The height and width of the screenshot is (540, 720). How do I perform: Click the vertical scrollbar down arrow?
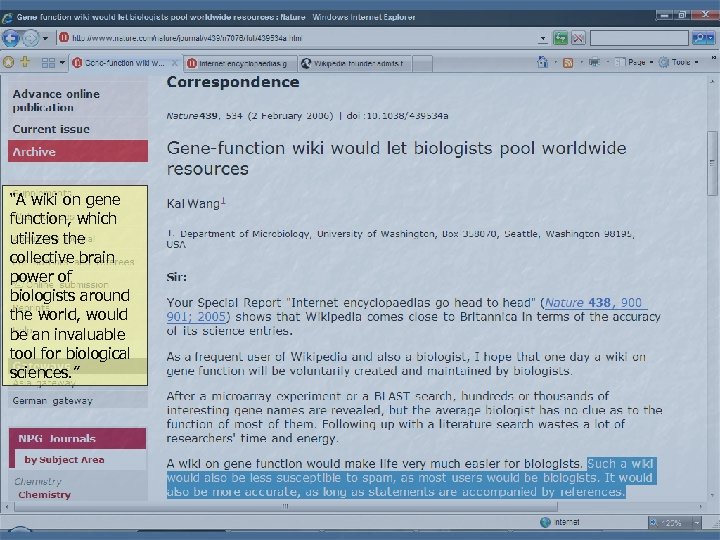pyautogui.click(x=712, y=495)
